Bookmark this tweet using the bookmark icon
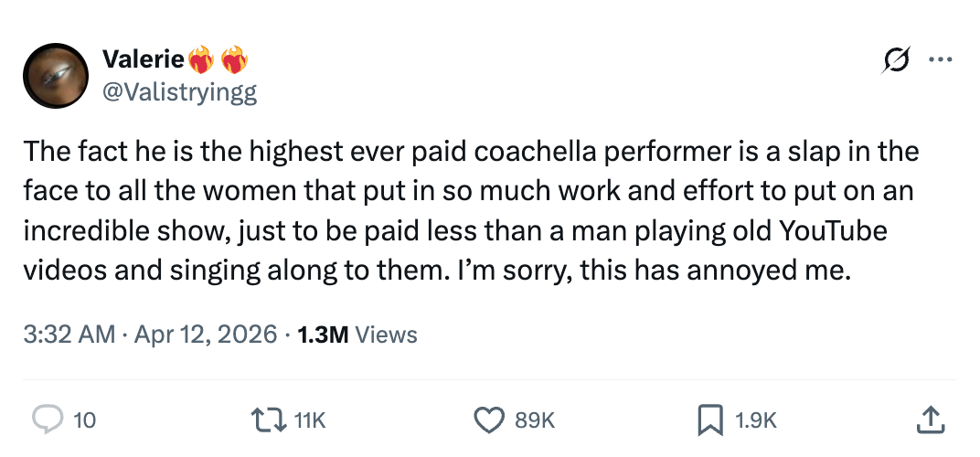980x457 pixels. (709, 420)
